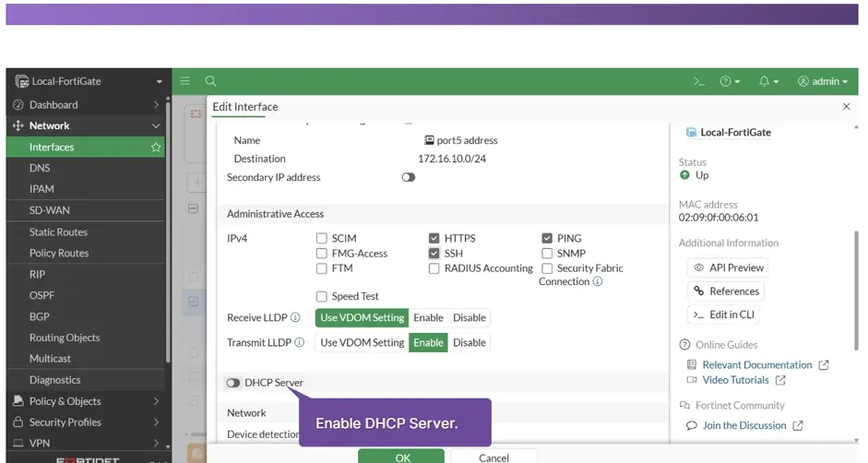Expand VPN sidebar section
This screenshot has height=463, width=868.
coord(86,443)
